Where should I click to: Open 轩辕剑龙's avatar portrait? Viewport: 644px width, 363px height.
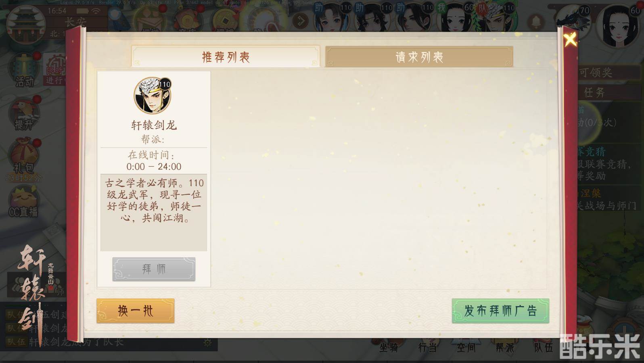[x=153, y=96]
